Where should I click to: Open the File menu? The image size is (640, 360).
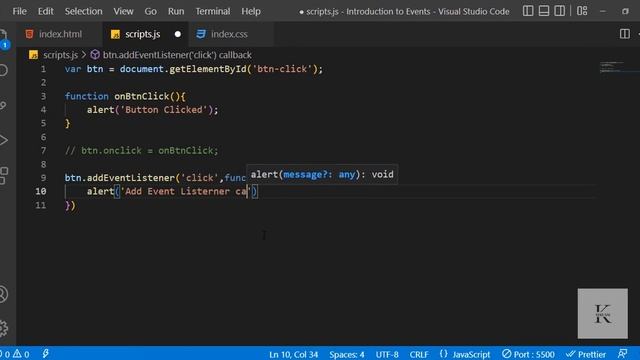(x=20, y=11)
